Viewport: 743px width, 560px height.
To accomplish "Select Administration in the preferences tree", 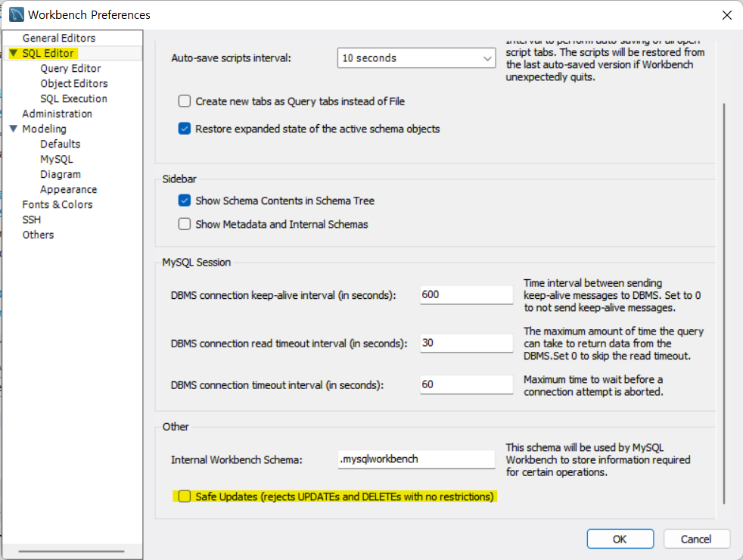I will tap(57, 114).
